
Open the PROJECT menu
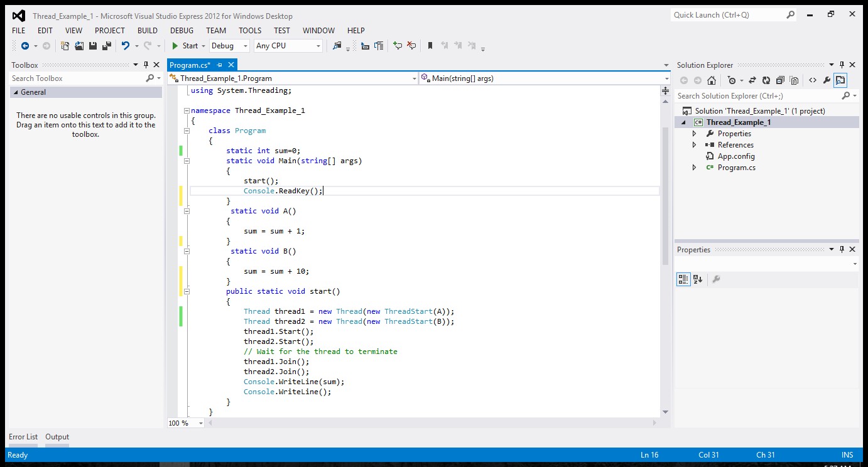click(110, 30)
